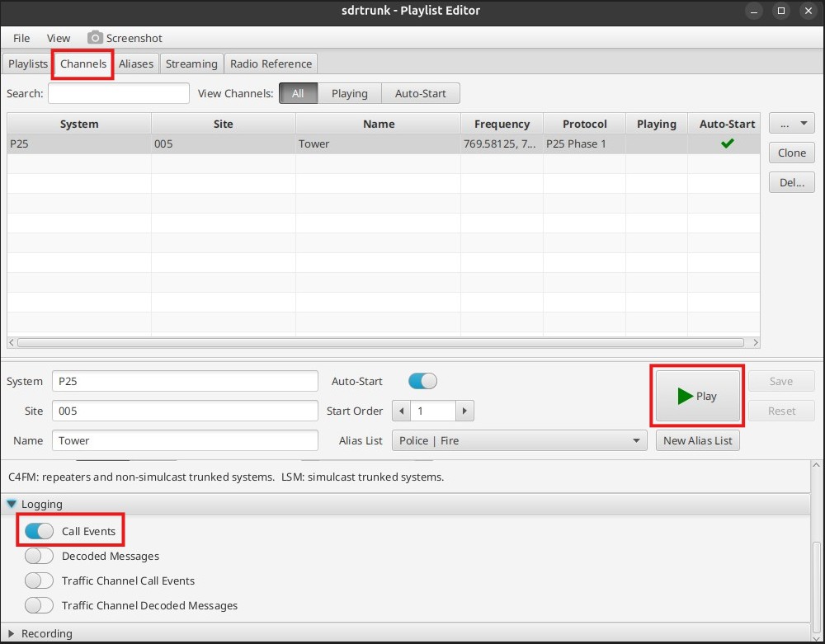Switch to the Playlists tab

[28, 63]
